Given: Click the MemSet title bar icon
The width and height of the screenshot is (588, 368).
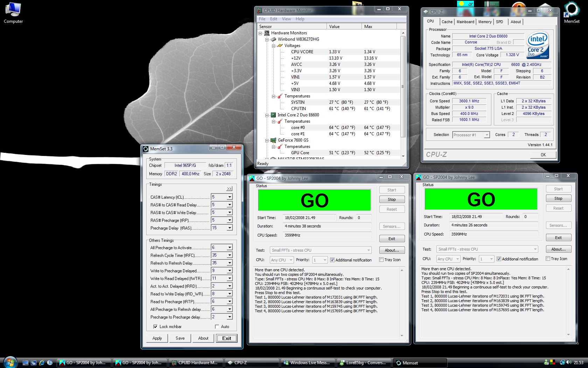Looking at the screenshot, I should tap(146, 149).
